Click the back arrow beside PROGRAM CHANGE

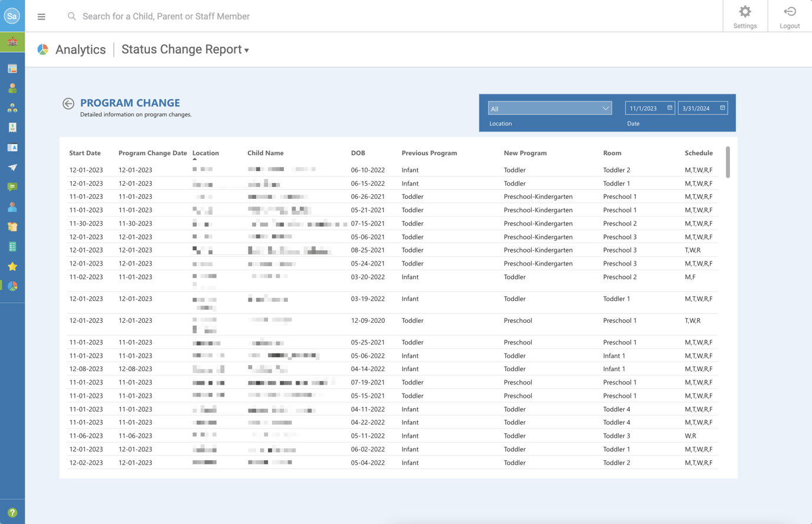coord(68,103)
